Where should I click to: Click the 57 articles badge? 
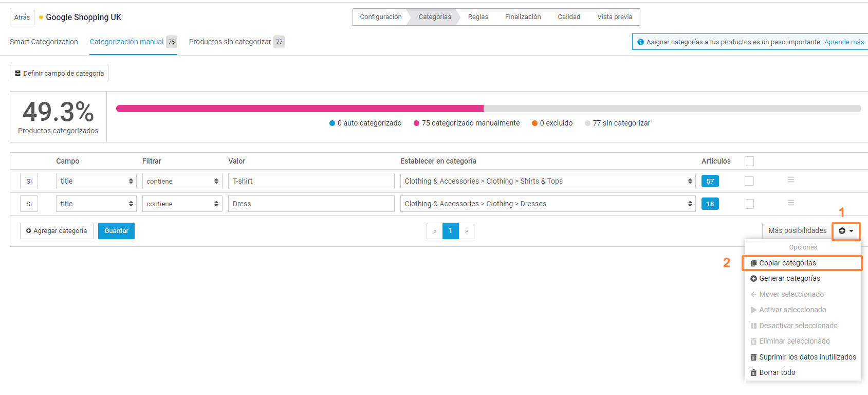[710, 181]
